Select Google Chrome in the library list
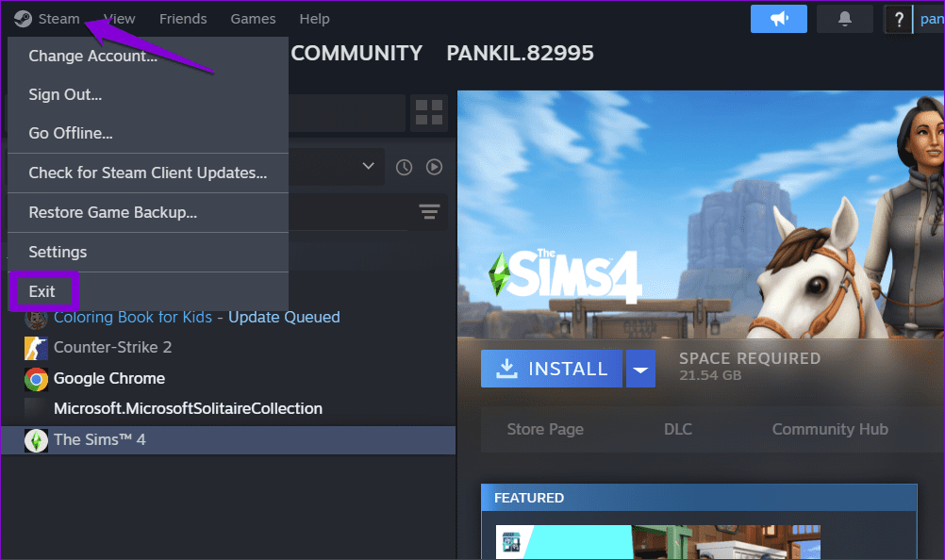 click(109, 378)
